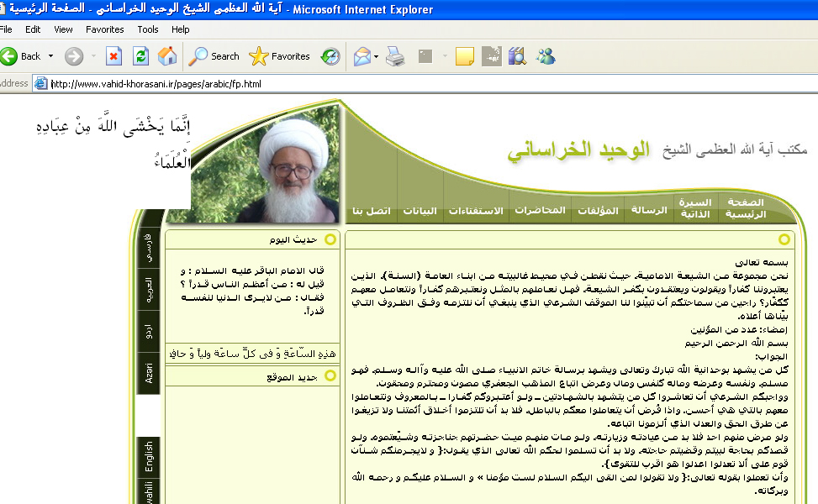Expand the Mail dropdown arrow
The image size is (818, 504).
pyautogui.click(x=376, y=56)
